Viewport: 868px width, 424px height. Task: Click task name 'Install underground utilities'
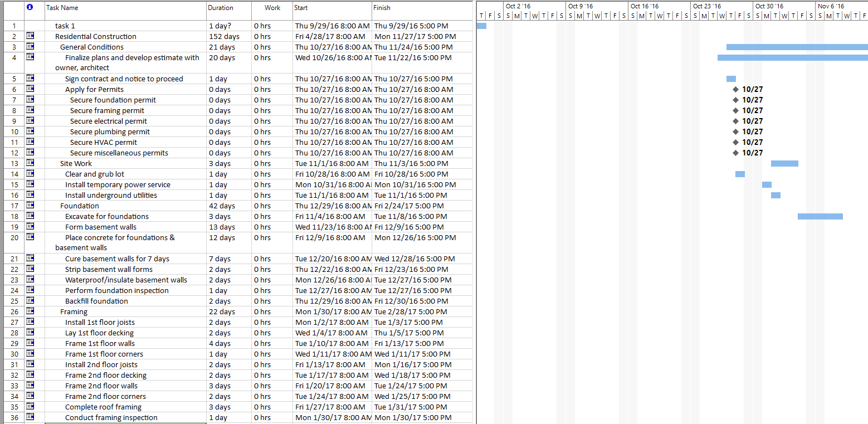click(x=111, y=195)
